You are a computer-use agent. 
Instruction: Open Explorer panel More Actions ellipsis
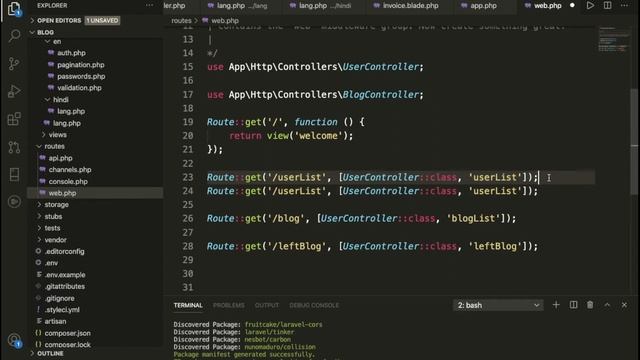(x=149, y=6)
